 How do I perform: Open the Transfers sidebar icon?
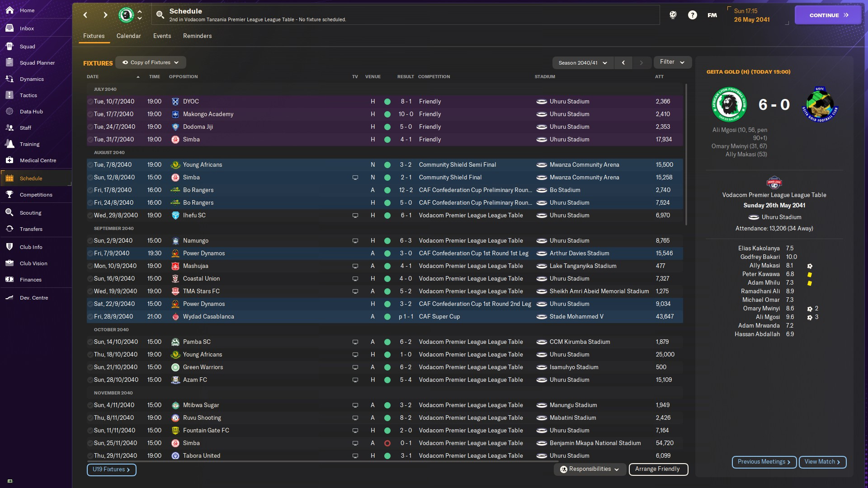point(9,229)
